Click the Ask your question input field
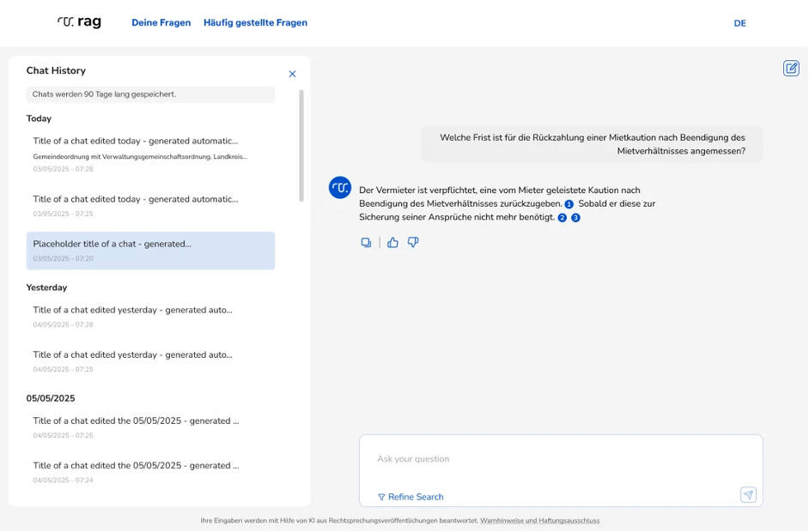Screen dimensions: 809x532 pyautogui.click(x=558, y=459)
